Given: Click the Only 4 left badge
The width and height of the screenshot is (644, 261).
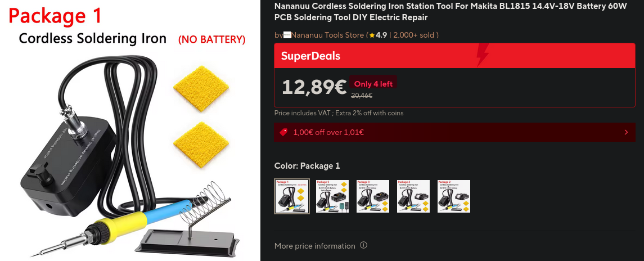Looking at the screenshot, I should pyautogui.click(x=373, y=84).
